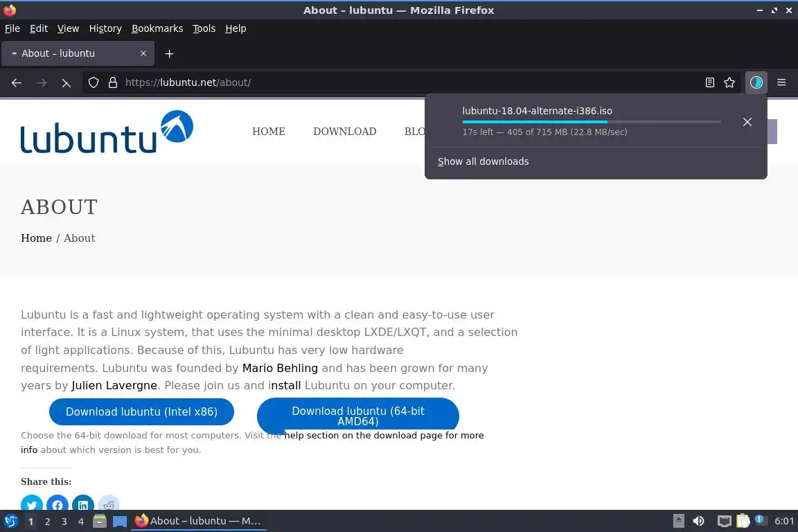Open the View menu
The height and width of the screenshot is (532, 798).
(x=68, y=28)
